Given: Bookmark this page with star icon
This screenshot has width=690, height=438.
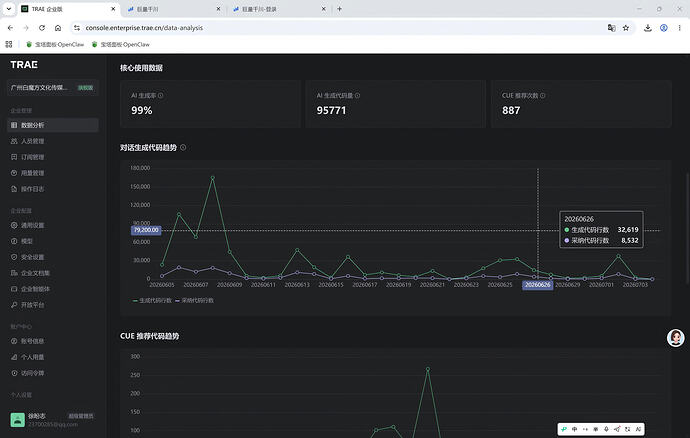Looking at the screenshot, I should point(626,28).
